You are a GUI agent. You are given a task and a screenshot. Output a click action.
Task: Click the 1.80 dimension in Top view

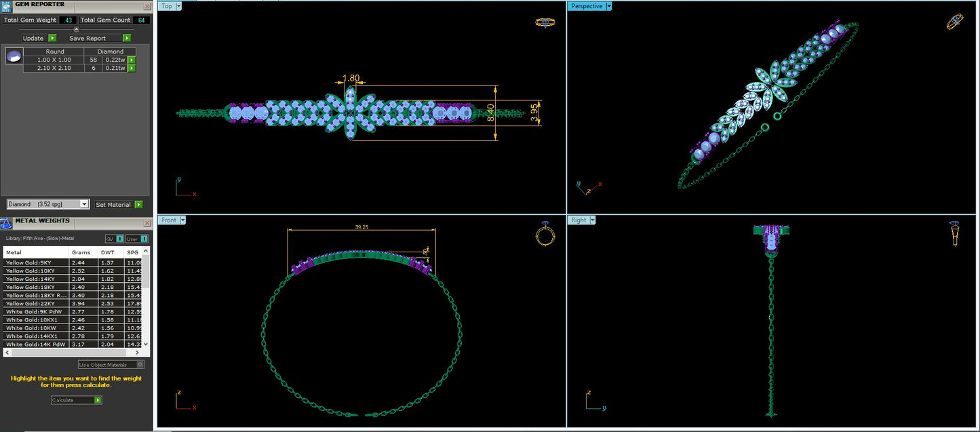click(x=351, y=78)
